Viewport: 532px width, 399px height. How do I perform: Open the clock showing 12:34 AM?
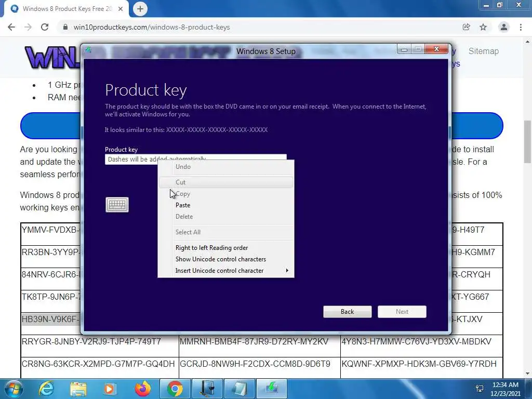[505, 389]
